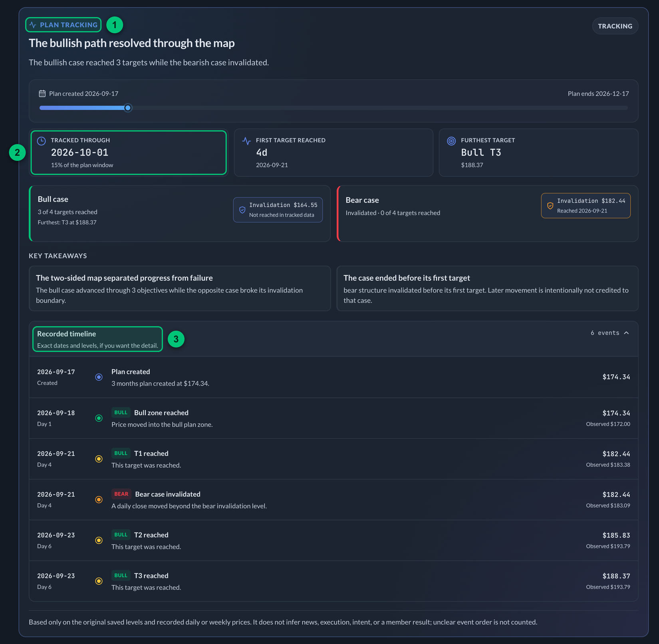The width and height of the screenshot is (659, 644).
Task: Click the $185.83 price on T2 reached row
Action: pos(616,535)
